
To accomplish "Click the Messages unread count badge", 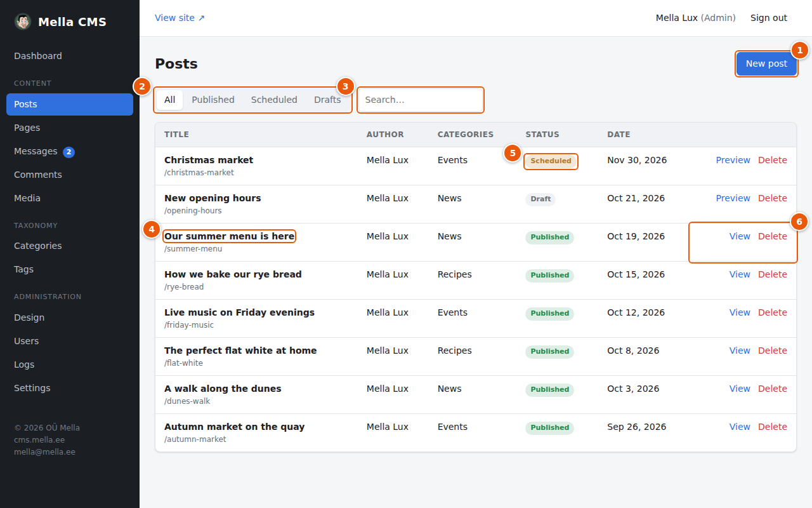I will (x=69, y=152).
